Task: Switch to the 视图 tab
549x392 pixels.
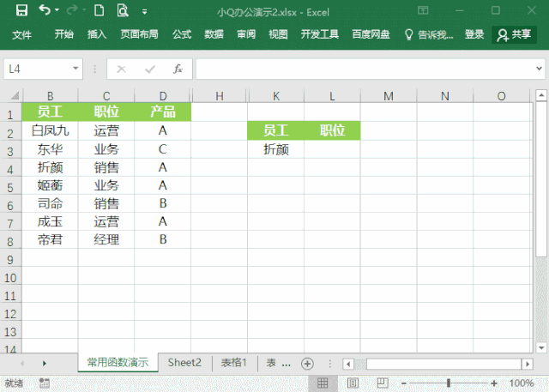Action: (278, 34)
